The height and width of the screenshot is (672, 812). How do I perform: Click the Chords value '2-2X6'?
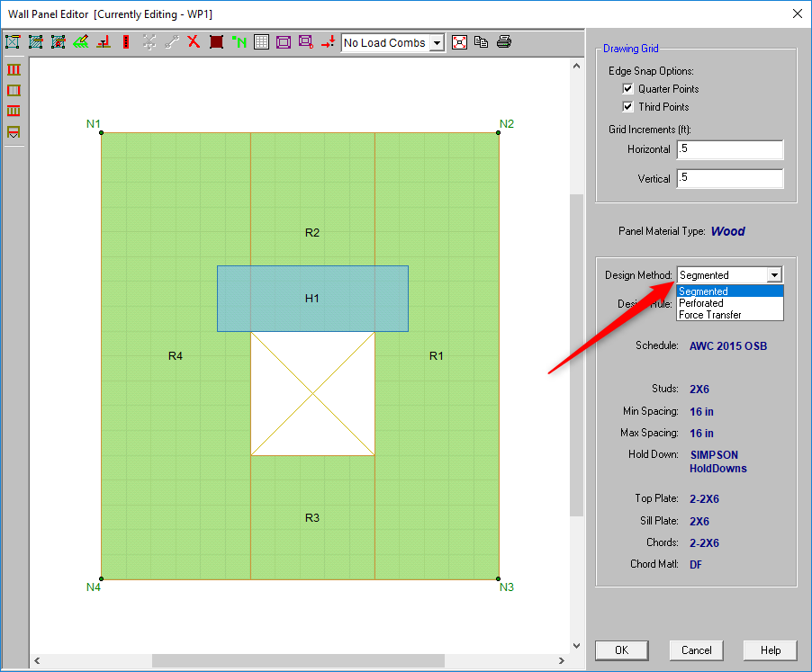click(704, 543)
